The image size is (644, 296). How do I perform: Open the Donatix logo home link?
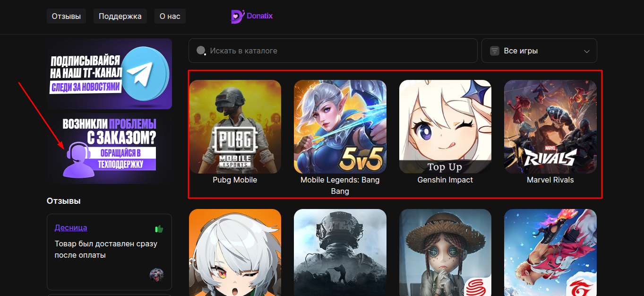tap(251, 17)
